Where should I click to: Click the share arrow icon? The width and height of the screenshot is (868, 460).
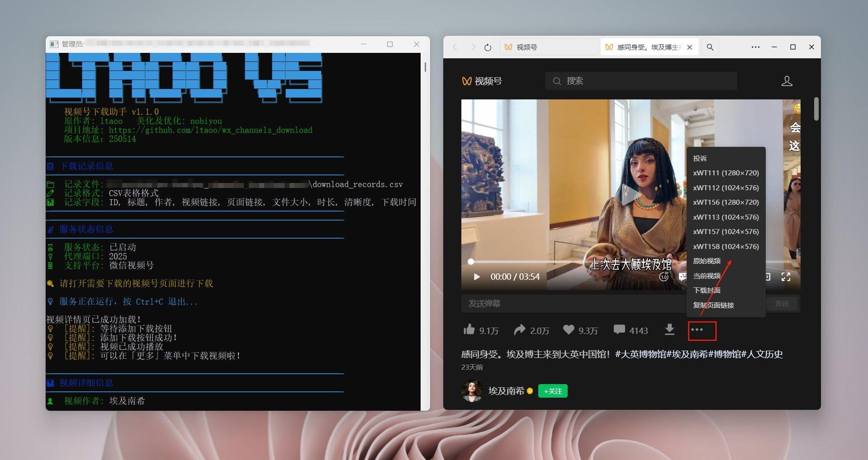point(520,330)
